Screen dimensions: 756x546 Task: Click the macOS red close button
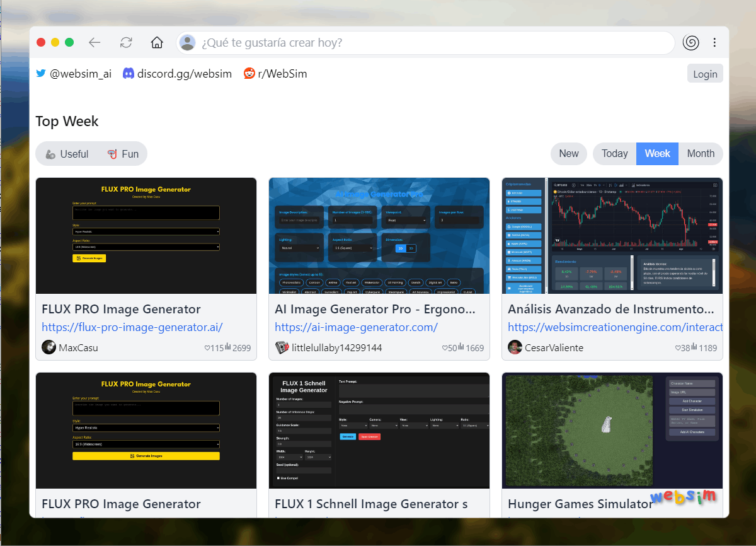point(41,42)
